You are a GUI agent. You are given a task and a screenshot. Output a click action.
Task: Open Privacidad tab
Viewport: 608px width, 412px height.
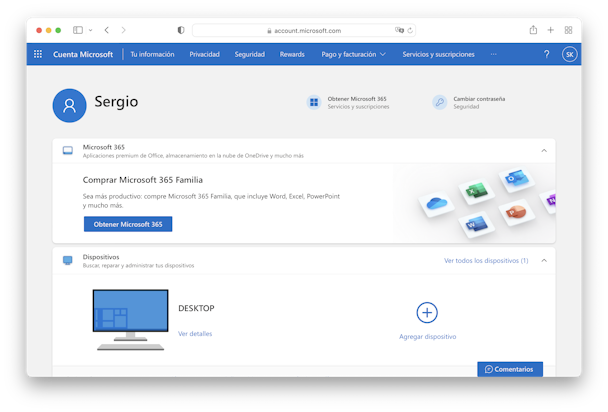tap(204, 54)
